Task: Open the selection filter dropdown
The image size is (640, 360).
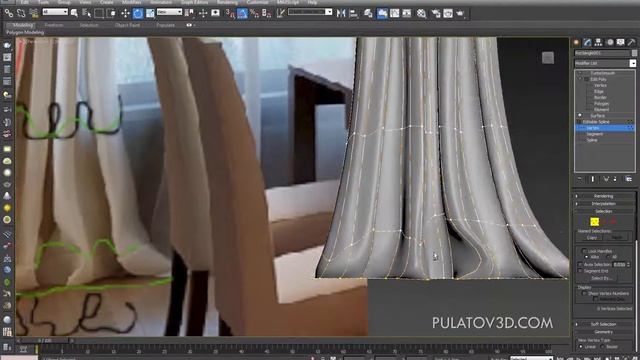Action: [55, 12]
